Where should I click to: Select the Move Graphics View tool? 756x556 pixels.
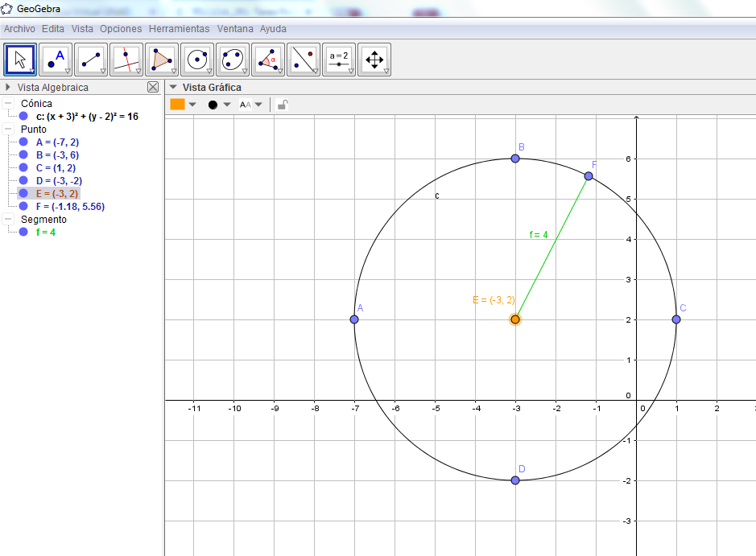coord(374,59)
